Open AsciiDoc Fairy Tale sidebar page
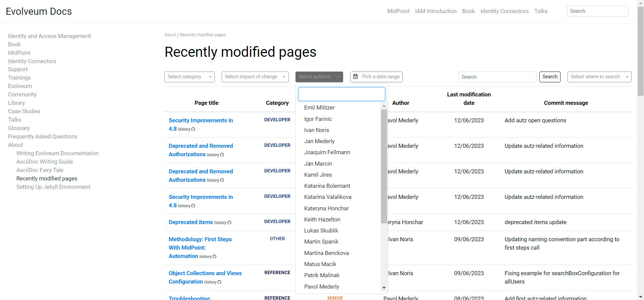 tap(40, 170)
